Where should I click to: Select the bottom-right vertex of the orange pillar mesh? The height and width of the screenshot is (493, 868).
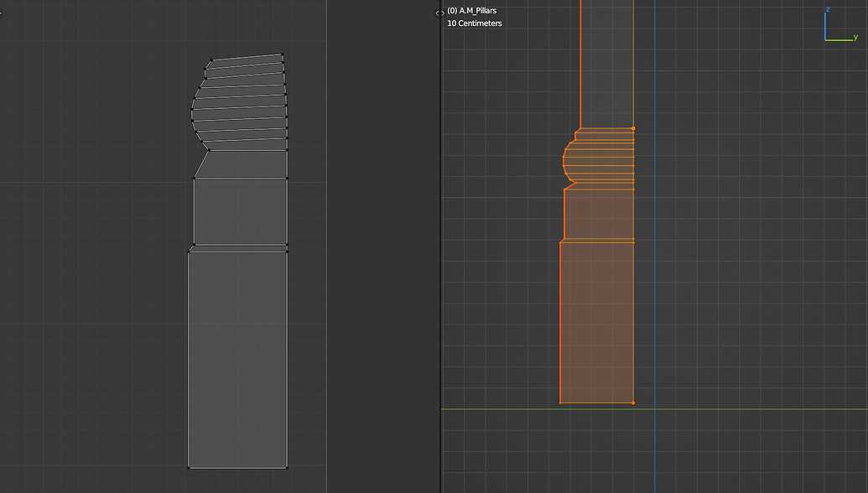tap(633, 402)
